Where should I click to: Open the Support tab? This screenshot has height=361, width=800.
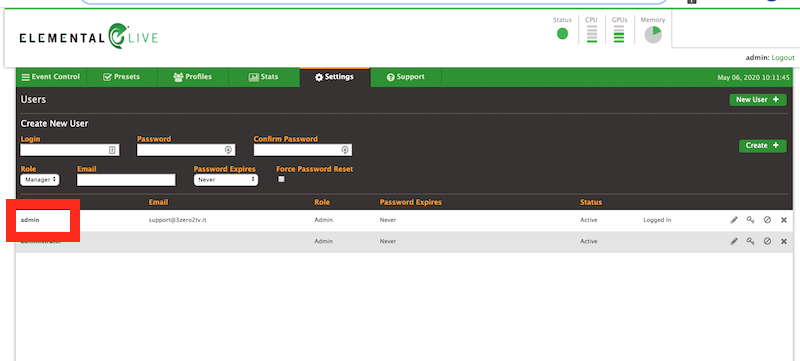[406, 77]
